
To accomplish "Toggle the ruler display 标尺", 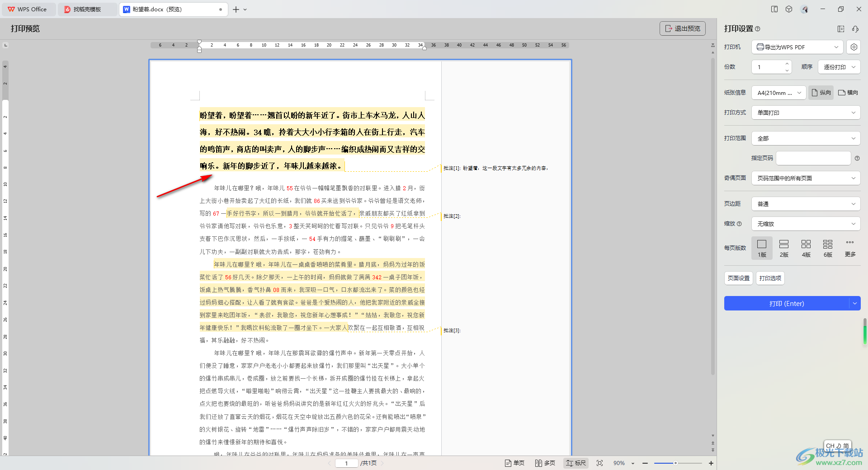I will [x=576, y=463].
